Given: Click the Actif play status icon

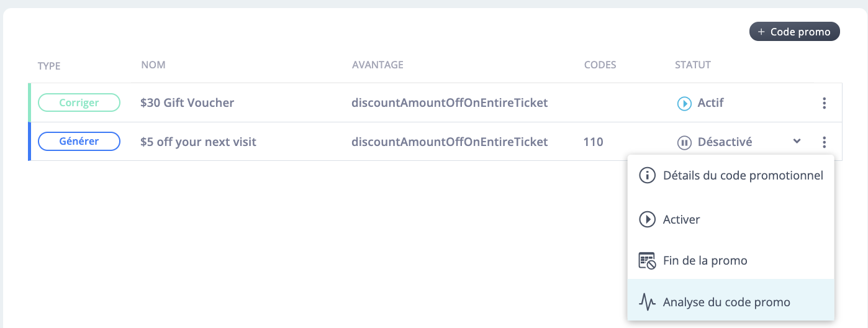Looking at the screenshot, I should point(684,104).
